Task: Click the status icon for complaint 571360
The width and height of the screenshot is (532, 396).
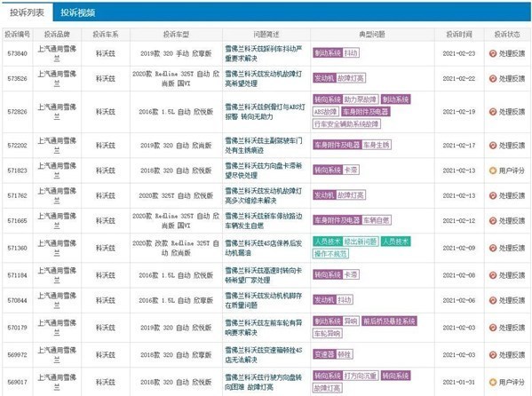Action: click(493, 248)
